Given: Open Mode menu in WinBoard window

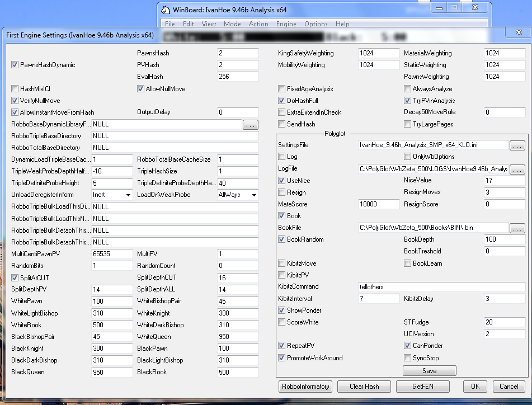Looking at the screenshot, I should click(x=232, y=23).
